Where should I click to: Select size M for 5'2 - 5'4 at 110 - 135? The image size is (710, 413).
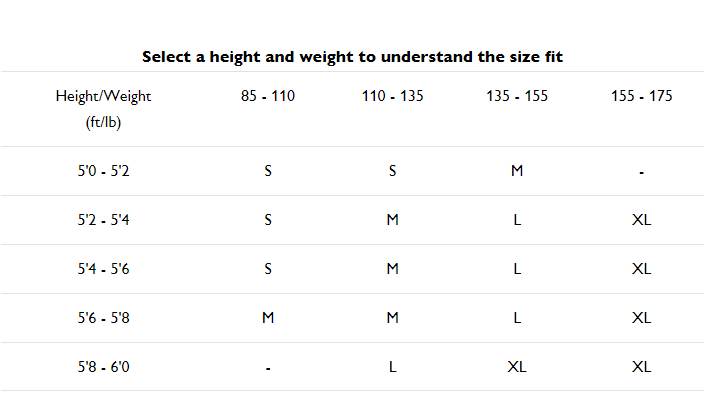[x=392, y=220]
